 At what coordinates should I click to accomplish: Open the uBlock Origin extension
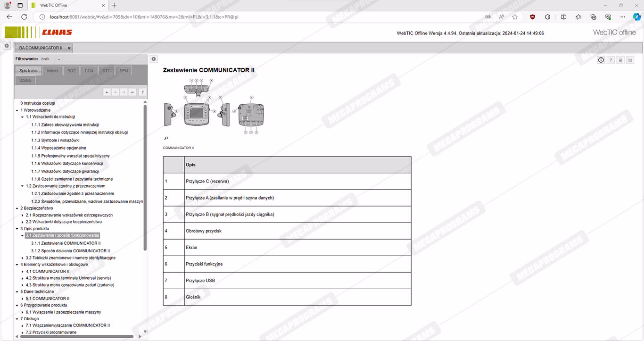tap(533, 17)
